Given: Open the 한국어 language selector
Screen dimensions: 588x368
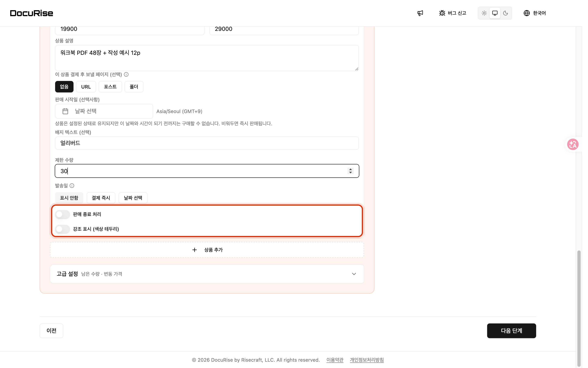Looking at the screenshot, I should [x=535, y=13].
